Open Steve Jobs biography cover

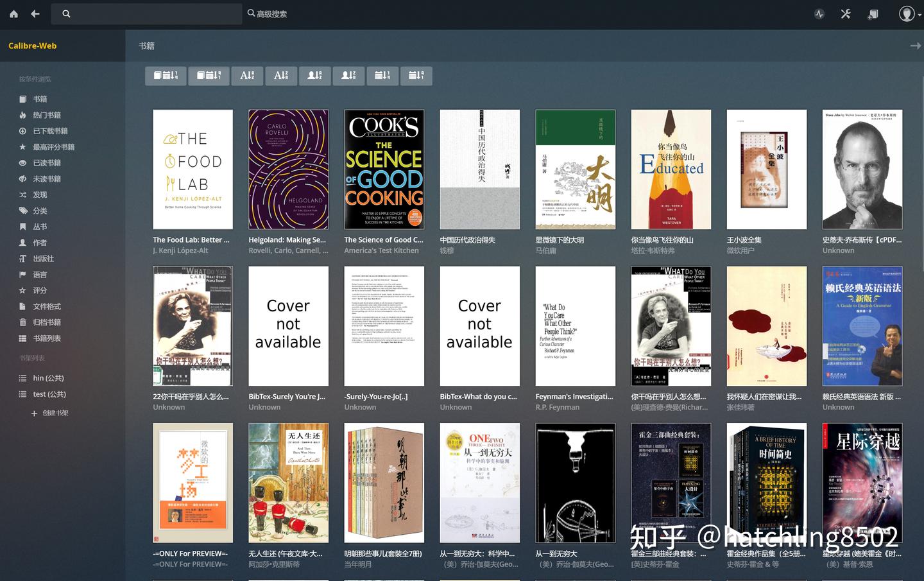coord(862,169)
